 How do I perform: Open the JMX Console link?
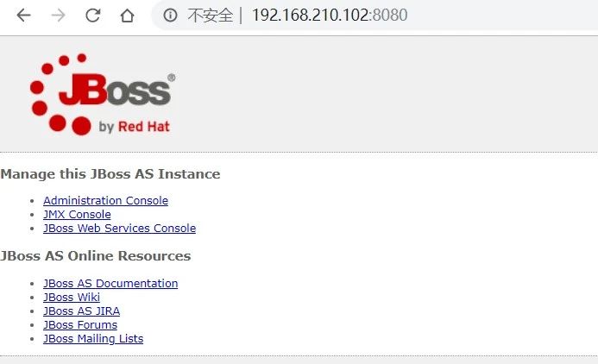(x=77, y=214)
